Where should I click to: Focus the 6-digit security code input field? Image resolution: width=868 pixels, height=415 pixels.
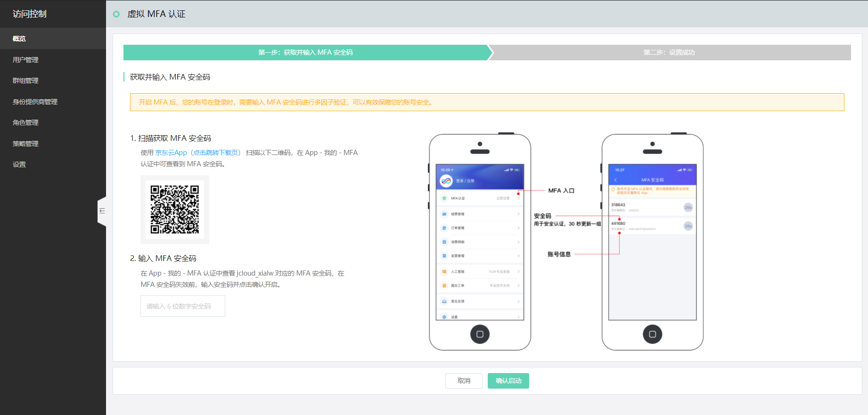[x=183, y=306]
